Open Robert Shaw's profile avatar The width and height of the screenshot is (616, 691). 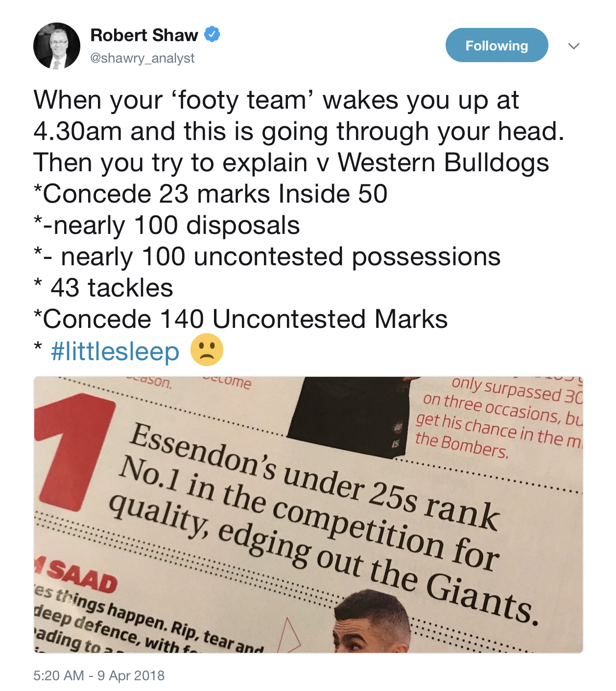[57, 46]
